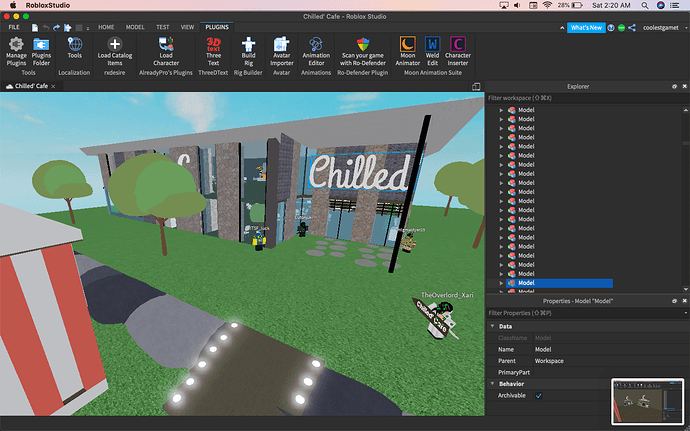Select the highlighted Model in Explorer

tap(559, 283)
